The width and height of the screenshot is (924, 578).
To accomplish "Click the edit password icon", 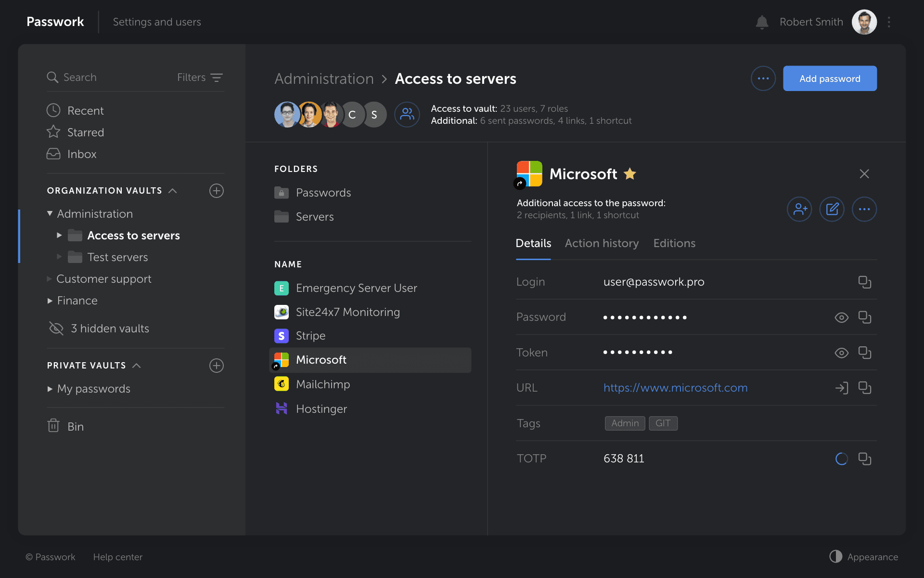I will pyautogui.click(x=832, y=209).
